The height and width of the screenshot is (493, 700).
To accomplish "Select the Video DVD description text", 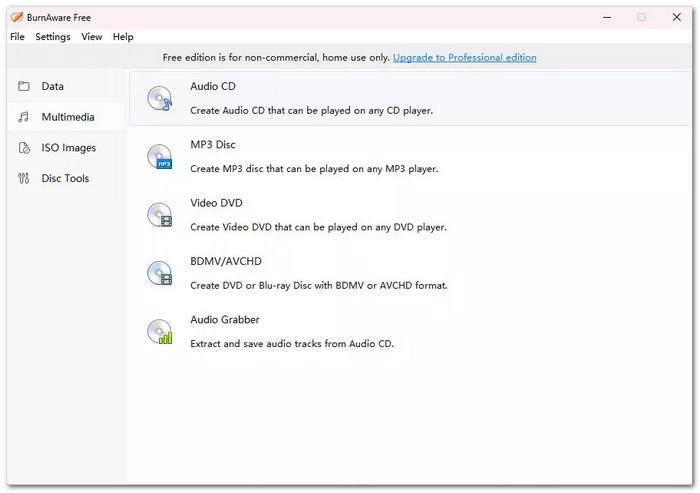I will (318, 227).
